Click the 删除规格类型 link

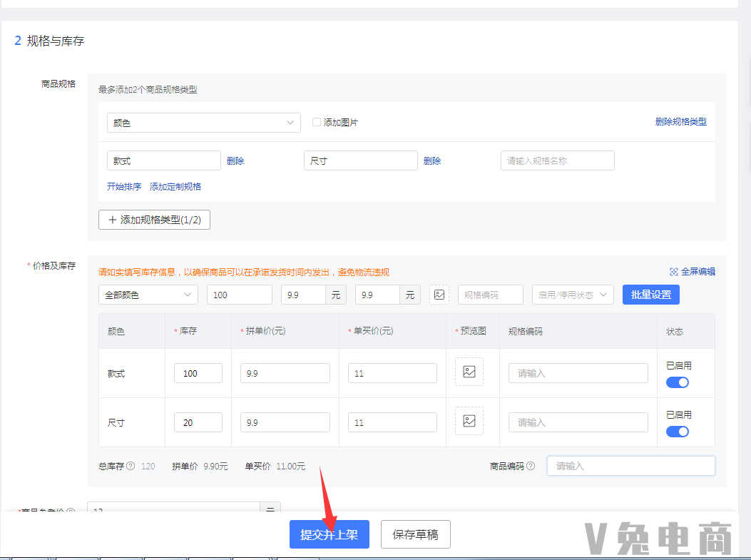[x=680, y=122]
